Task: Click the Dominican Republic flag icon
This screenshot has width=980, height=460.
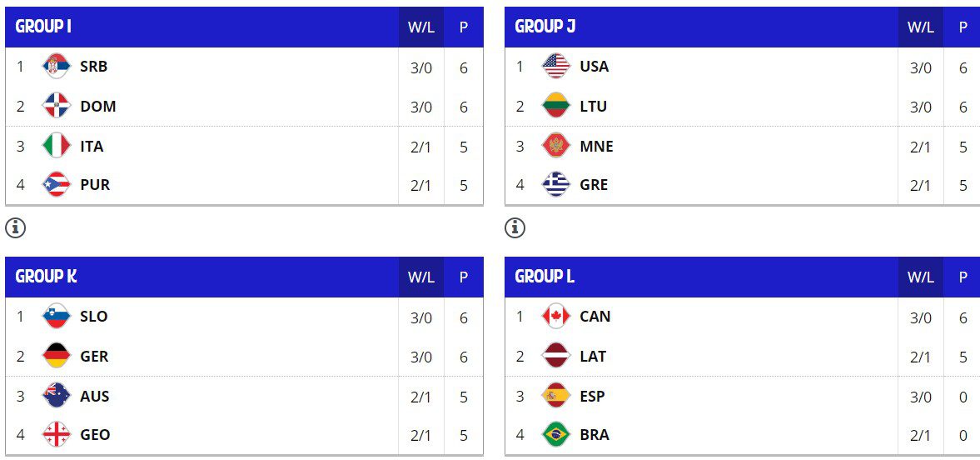Action: coord(57,106)
